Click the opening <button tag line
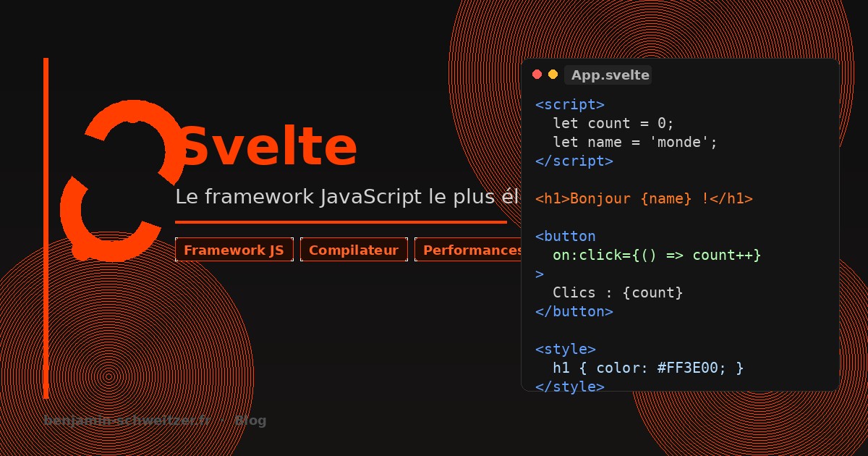 (x=566, y=236)
